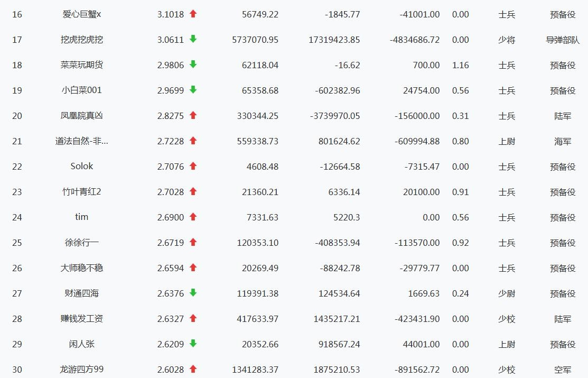This screenshot has height=378, width=588.
Task: Click the green down arrow beside 2.9806
Action: (x=193, y=64)
